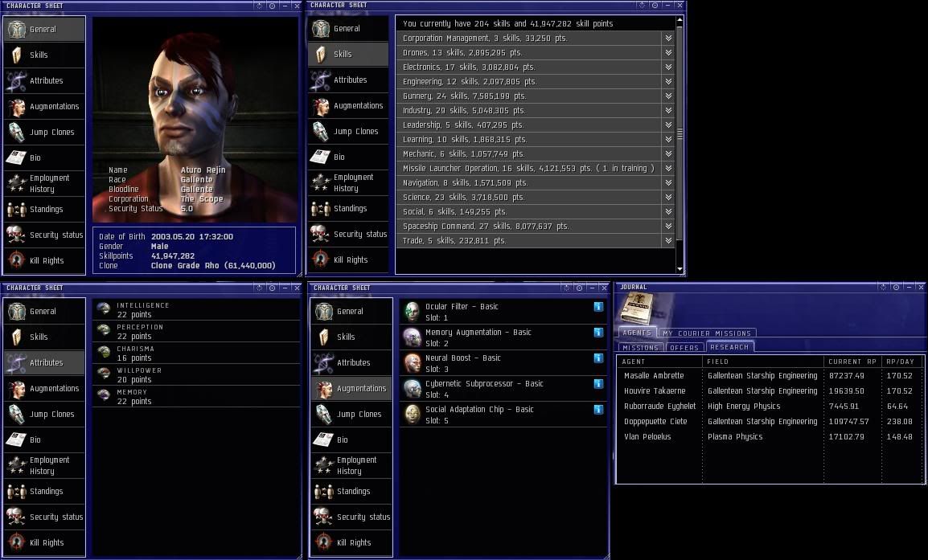Select agent Vlan Peloelus row
Viewport: 928px width, 560px height.
click(x=770, y=437)
